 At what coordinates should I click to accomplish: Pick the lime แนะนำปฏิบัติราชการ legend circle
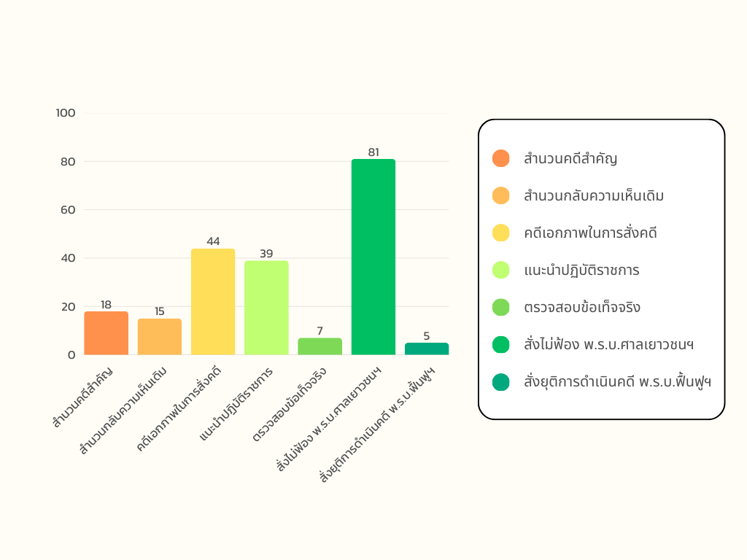(500, 271)
